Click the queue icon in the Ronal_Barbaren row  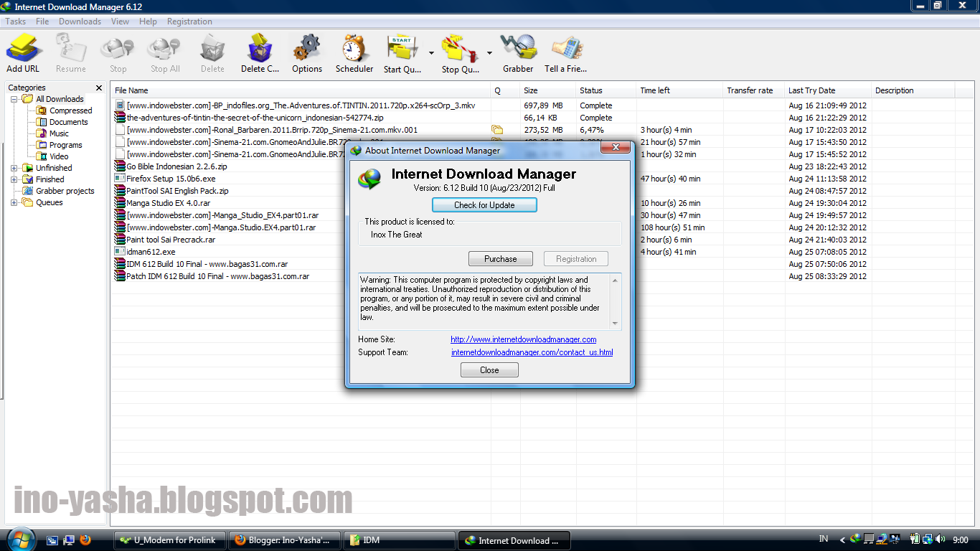(497, 130)
